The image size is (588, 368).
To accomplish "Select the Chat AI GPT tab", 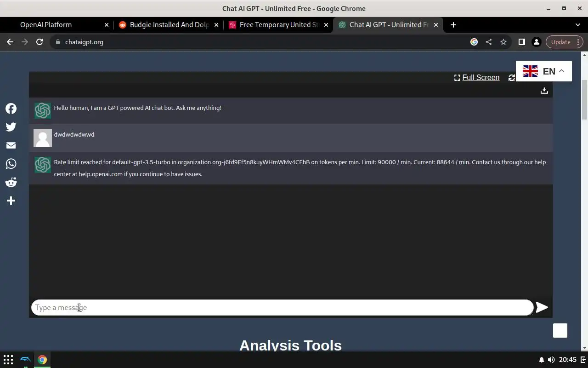I will click(x=389, y=25).
